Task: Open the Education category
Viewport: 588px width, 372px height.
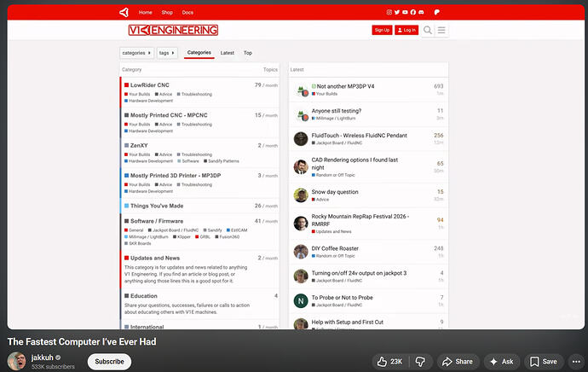Action: tap(144, 296)
